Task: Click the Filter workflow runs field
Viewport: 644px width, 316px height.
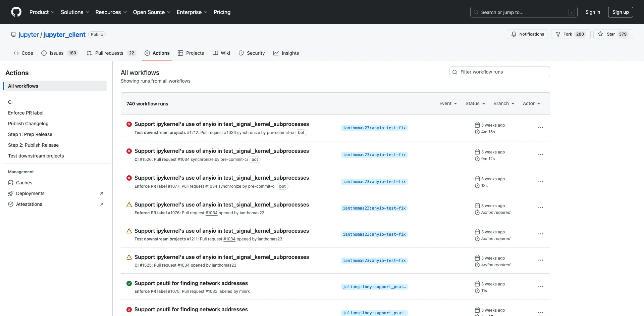Action: click(x=499, y=72)
